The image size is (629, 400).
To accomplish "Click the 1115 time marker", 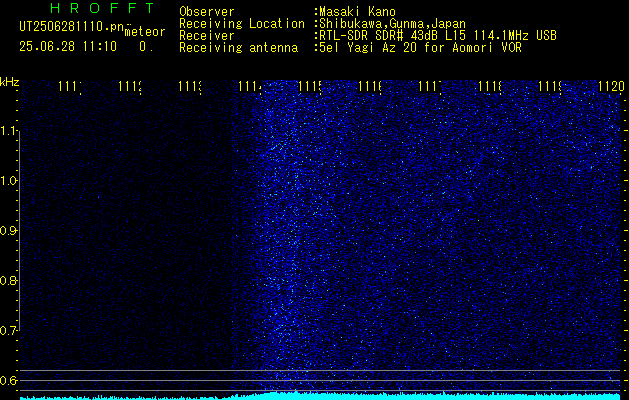I will pyautogui.click(x=310, y=87).
